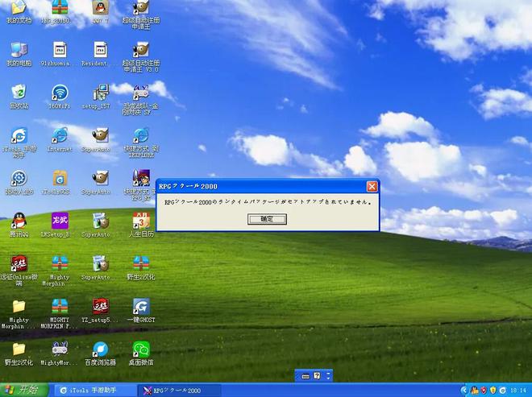
Task: Click the 确定 OK button in the dialog
Action: (267, 219)
